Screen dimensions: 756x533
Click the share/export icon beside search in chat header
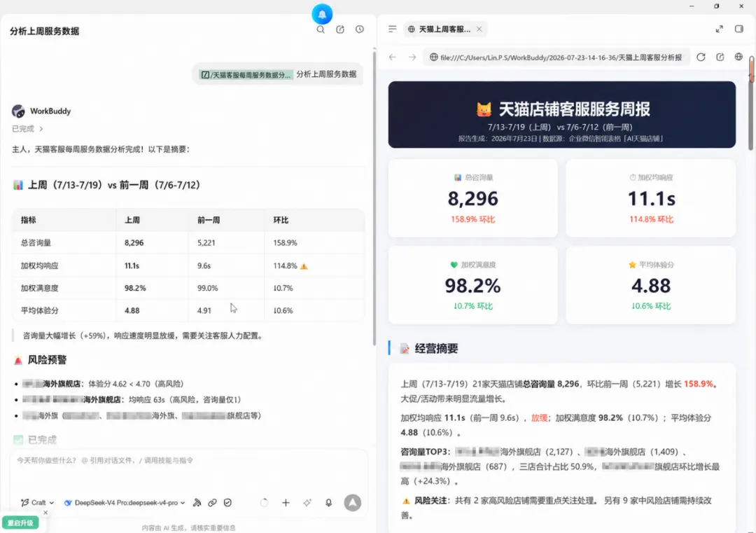point(340,29)
